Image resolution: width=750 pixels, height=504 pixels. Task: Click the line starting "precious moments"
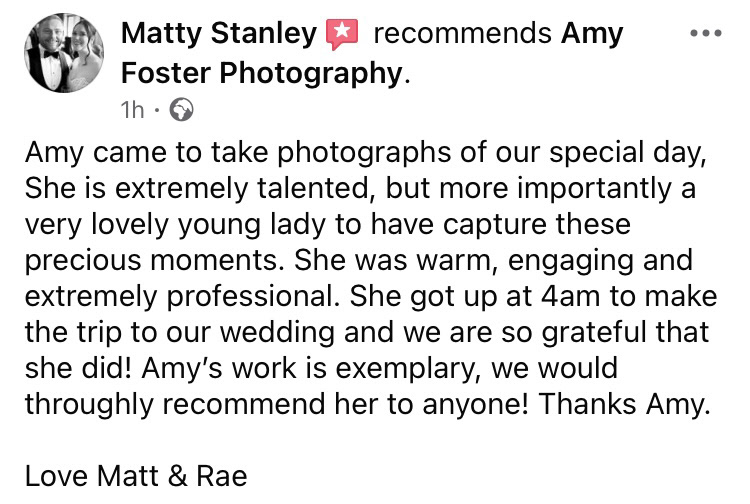coord(358,260)
